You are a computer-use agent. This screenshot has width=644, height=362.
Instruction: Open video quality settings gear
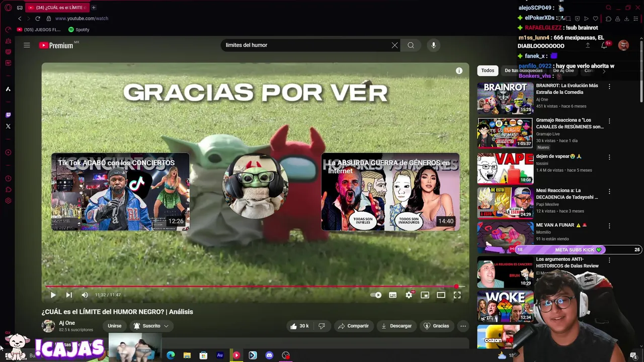point(409,295)
